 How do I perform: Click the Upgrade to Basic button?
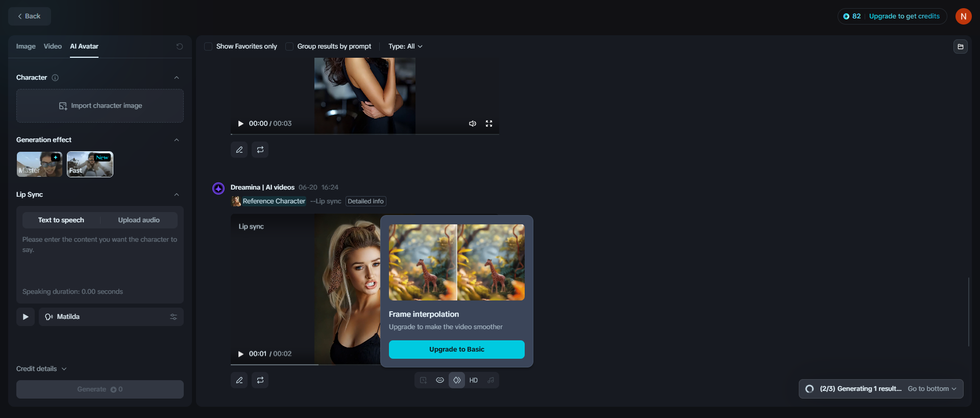click(457, 350)
